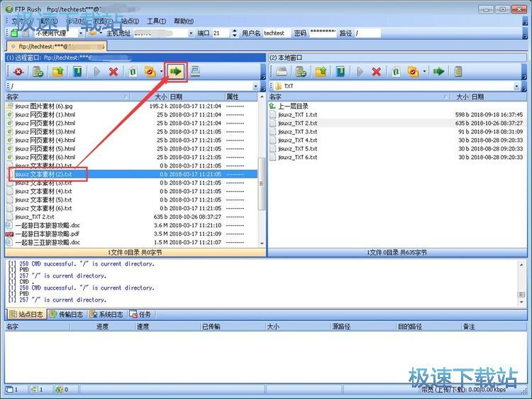Screen dimensions: 532x399
Task: Click the 进度 column header in task list
Action: [103, 327]
